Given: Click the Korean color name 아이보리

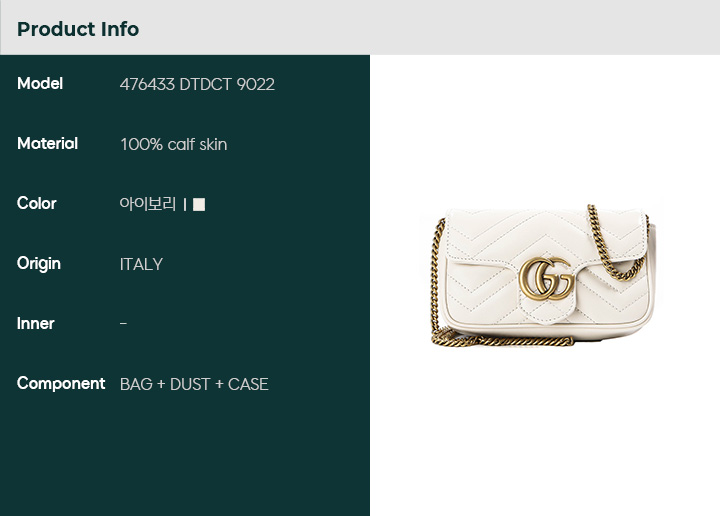Looking at the screenshot, I should click(x=147, y=204).
